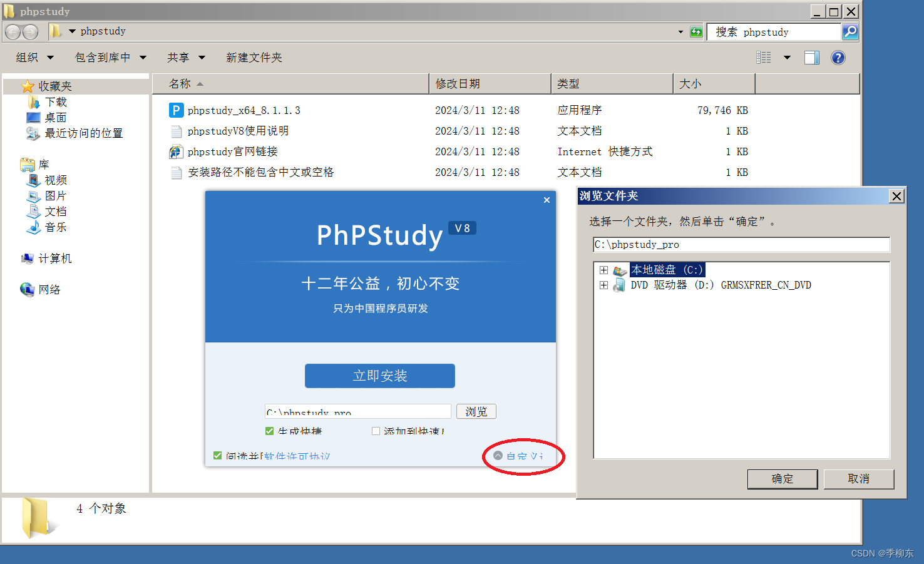Open the address bar history dropdown

click(680, 32)
